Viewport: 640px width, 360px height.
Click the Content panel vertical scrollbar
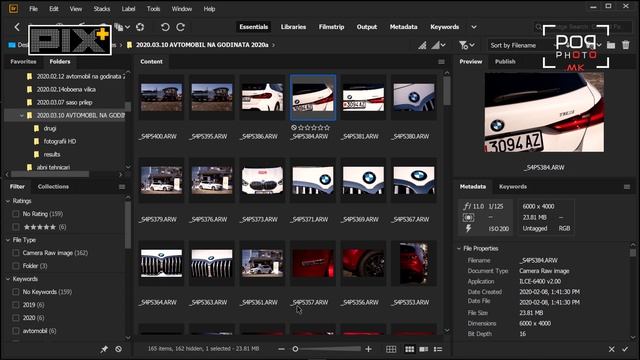447,91
